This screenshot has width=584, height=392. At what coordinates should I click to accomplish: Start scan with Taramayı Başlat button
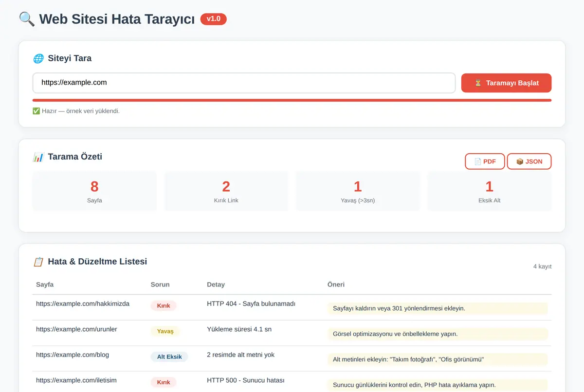pyautogui.click(x=506, y=83)
